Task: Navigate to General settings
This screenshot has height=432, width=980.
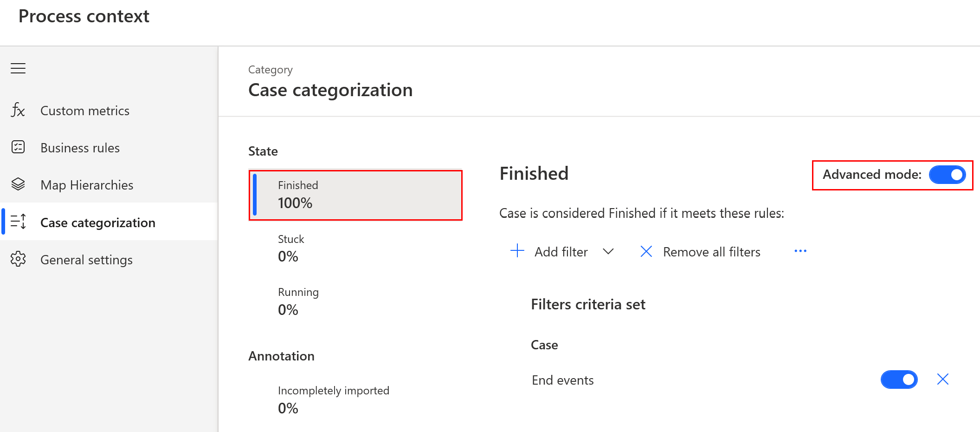Action: (x=86, y=260)
